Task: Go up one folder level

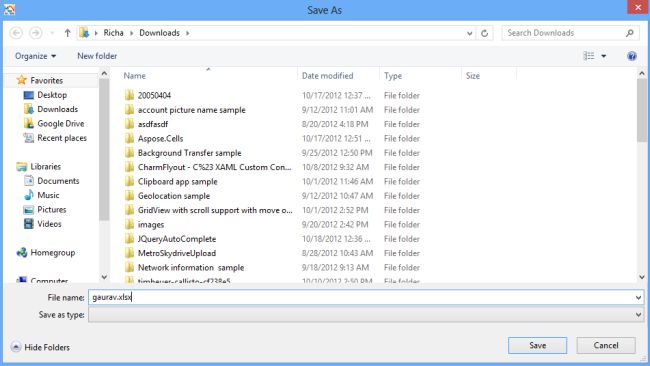Action: [x=67, y=33]
